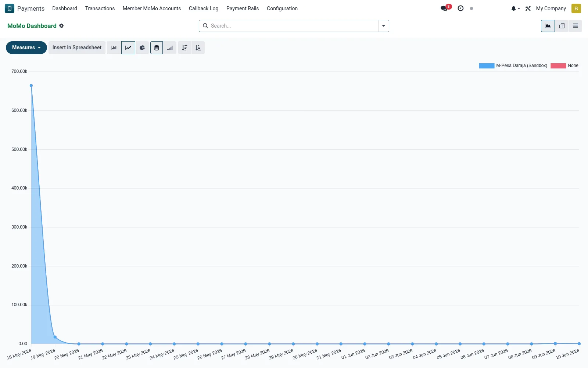The width and height of the screenshot is (588, 368).
Task: Click Insert in Spreadsheet button
Action: click(x=77, y=48)
